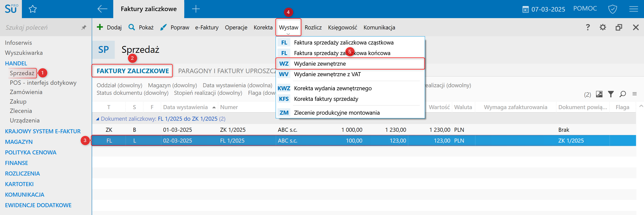Open Zamówienia in the sidebar
Screen dimensions: 644x215
click(26, 92)
